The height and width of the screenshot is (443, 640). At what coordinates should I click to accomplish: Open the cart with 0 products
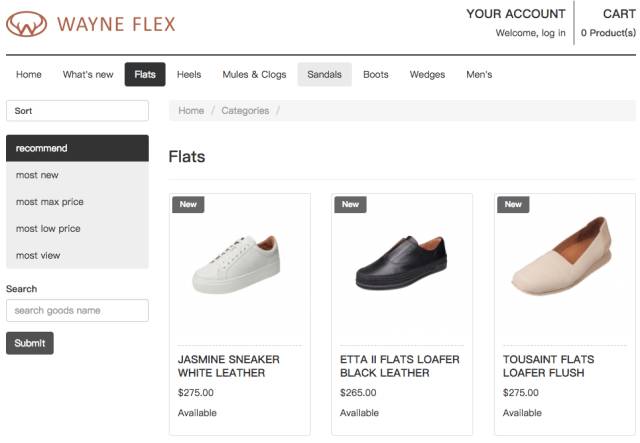click(608, 33)
